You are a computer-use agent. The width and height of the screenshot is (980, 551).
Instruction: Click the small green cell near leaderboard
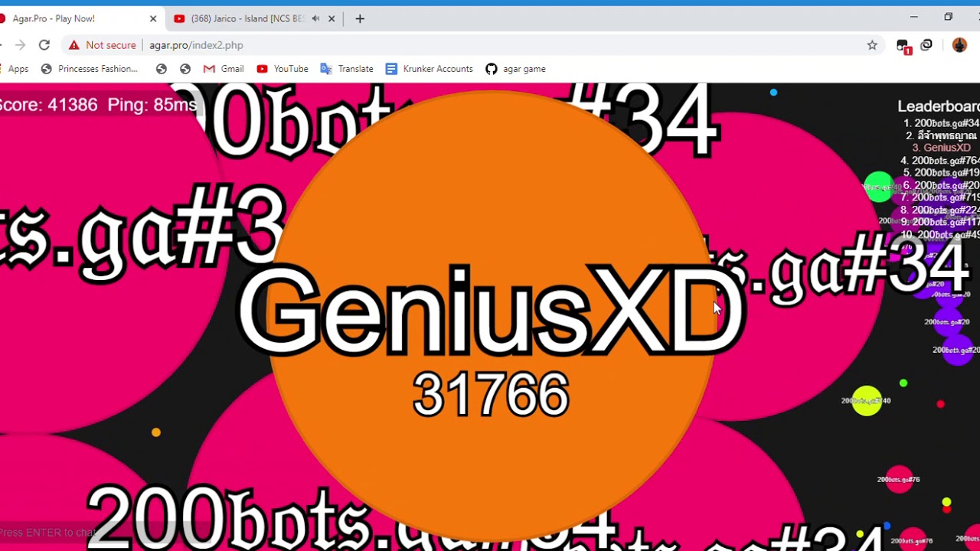click(x=879, y=187)
